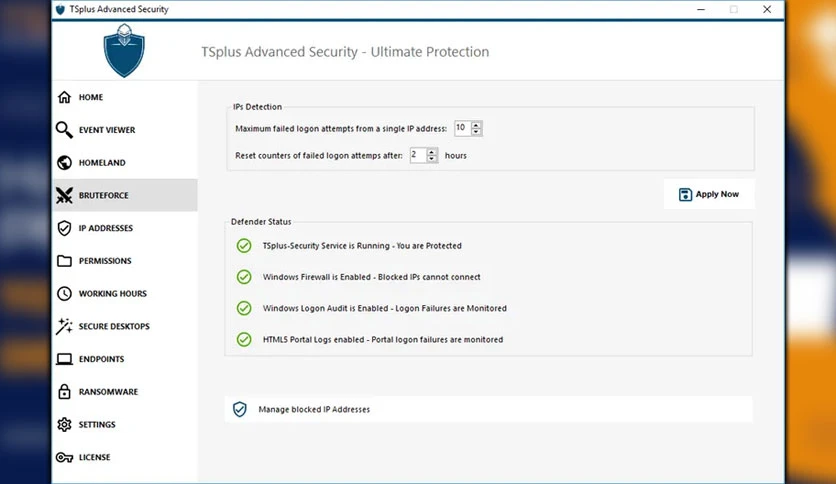This screenshot has height=484, width=836.
Task: Click the 'TSplus Advanced Security - Ultimate Protection' heading
Action: pyautogui.click(x=345, y=52)
